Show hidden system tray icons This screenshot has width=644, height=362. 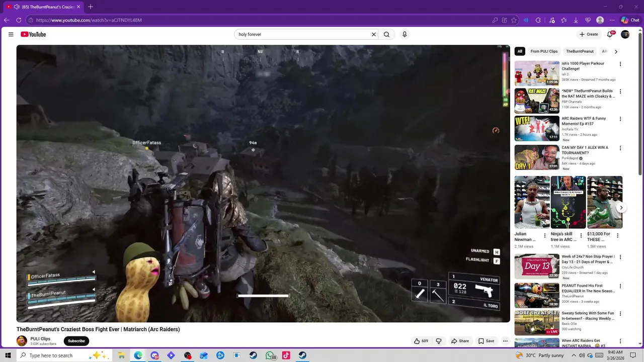pyautogui.click(x=574, y=355)
